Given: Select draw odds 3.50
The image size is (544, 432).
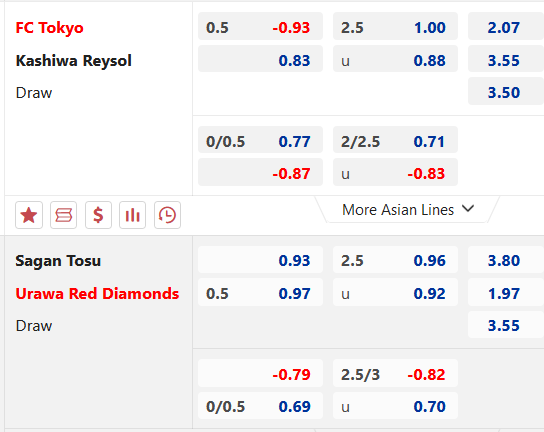Looking at the screenshot, I should click(505, 92).
